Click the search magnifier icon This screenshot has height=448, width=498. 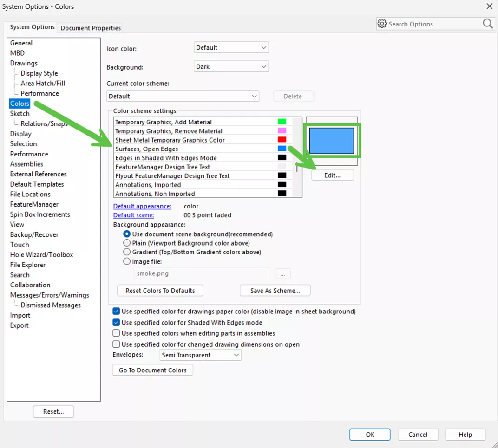(x=487, y=24)
